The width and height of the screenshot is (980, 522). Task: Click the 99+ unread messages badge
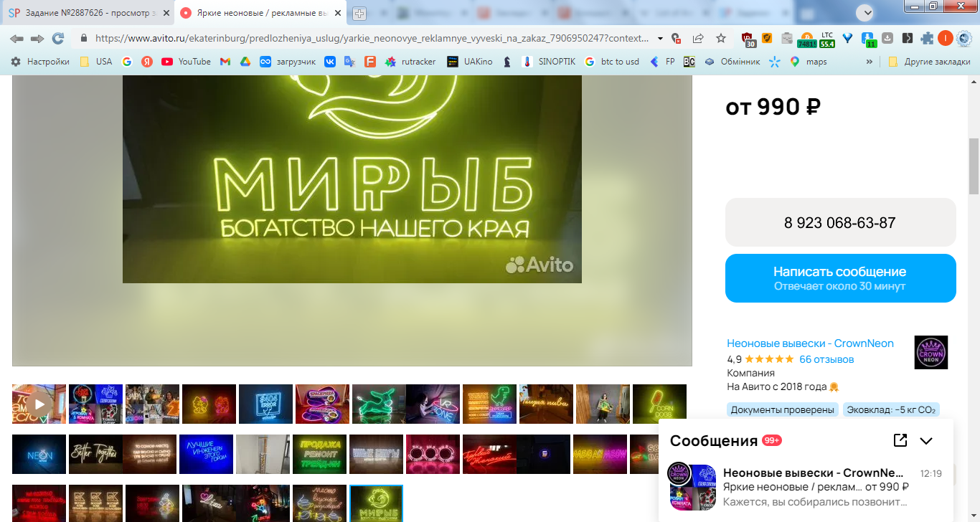[x=772, y=440]
